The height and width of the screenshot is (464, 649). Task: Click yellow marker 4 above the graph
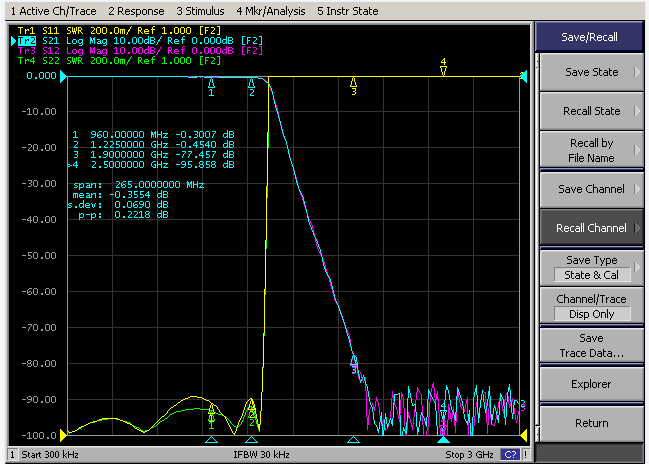click(443, 67)
